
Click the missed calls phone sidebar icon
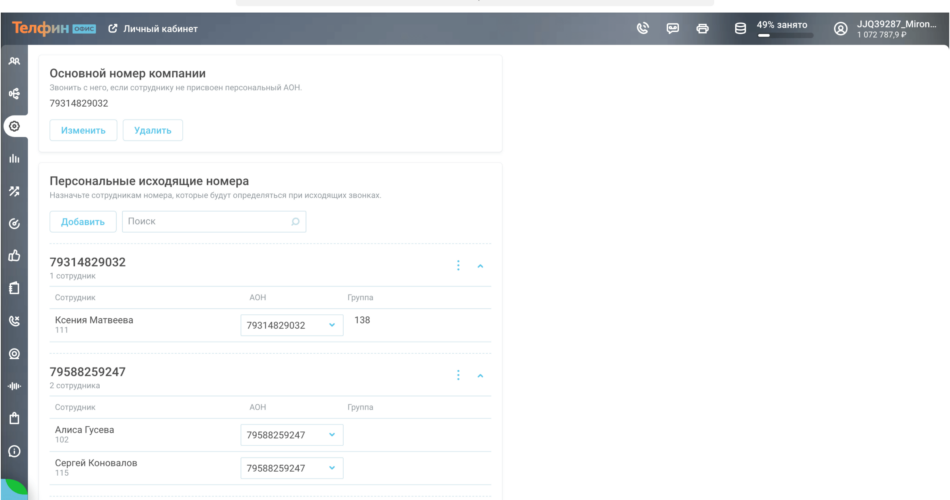click(14, 321)
